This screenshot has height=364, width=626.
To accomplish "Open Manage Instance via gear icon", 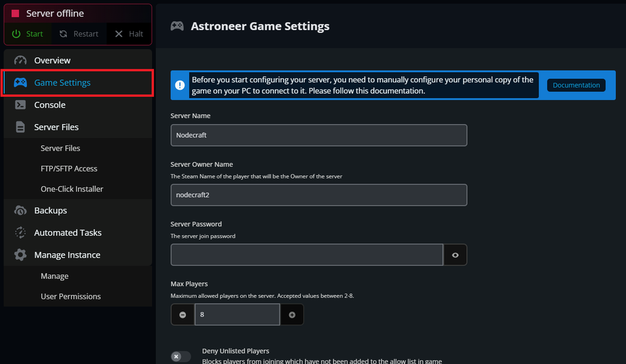I will click(21, 255).
